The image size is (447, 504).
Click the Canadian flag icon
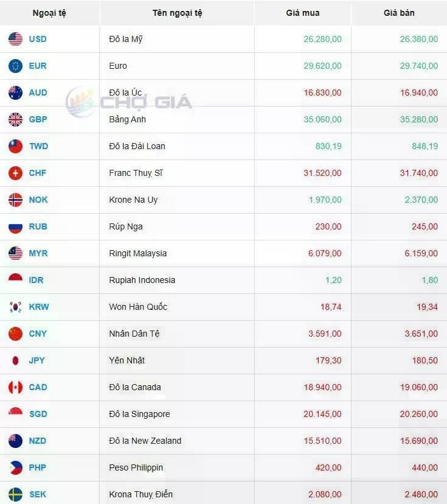[x=15, y=387]
